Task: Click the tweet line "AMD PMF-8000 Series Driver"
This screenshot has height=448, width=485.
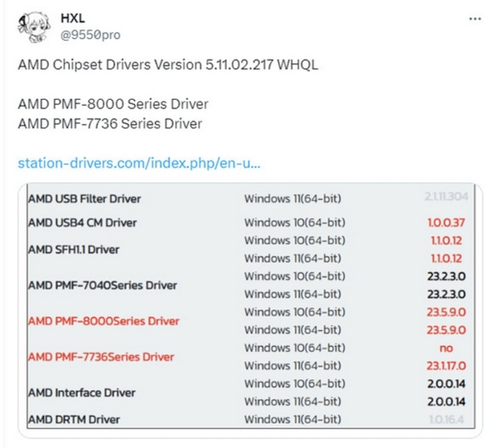Action: [113, 104]
